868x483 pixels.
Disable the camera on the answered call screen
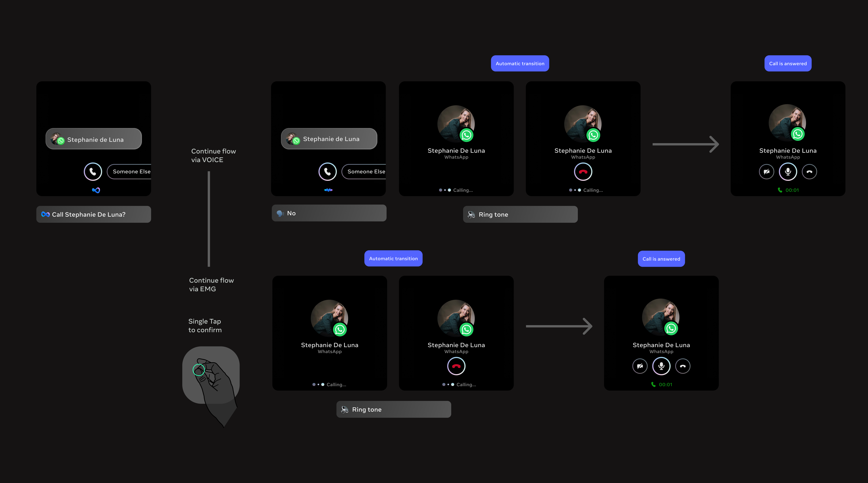[766, 172]
